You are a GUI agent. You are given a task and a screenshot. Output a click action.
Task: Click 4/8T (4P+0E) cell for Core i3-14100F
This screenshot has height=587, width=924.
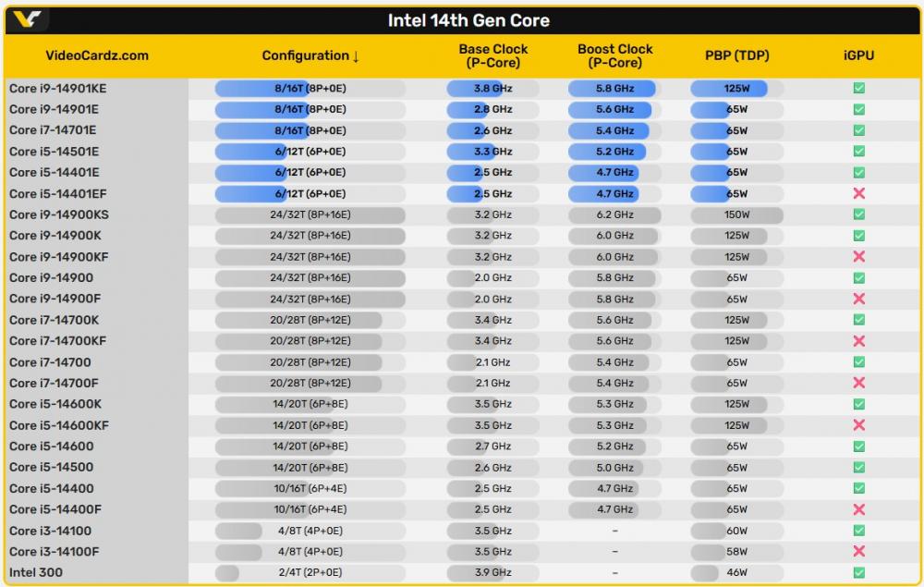tap(310, 552)
